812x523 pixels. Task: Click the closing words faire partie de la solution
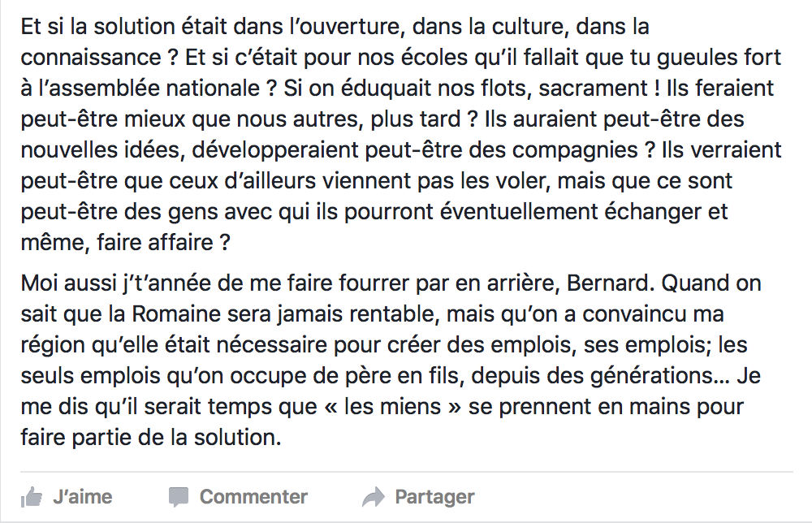[x=151, y=438]
